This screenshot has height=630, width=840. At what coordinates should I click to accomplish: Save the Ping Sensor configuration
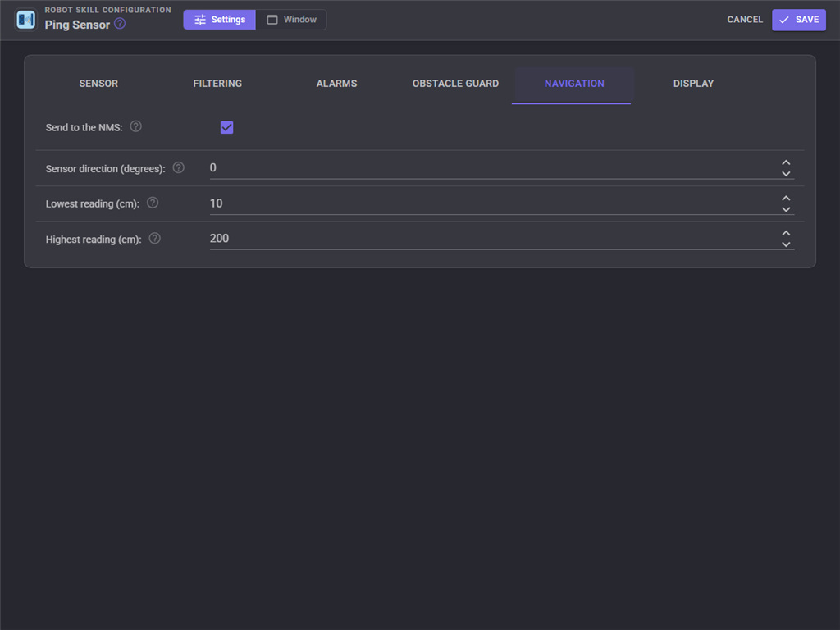click(799, 20)
